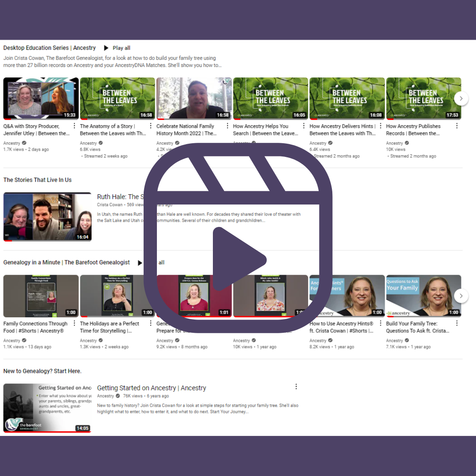Visit Ancestry channel under Build Your Family Tree short

pyautogui.click(x=394, y=341)
